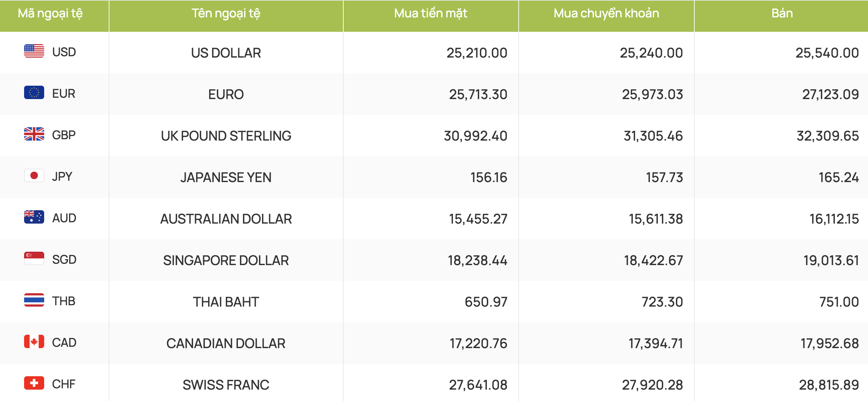Click the SWISS FRANC currency name
The image size is (868, 401).
pos(226,385)
